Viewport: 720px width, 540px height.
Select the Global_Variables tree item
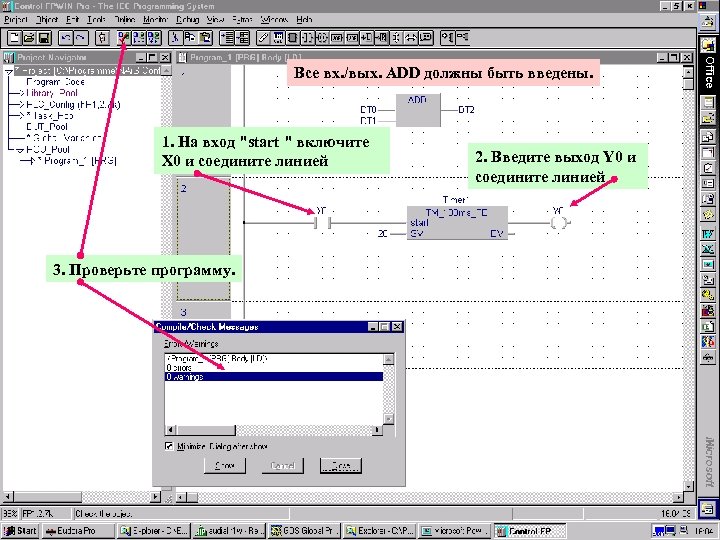[x=64, y=138]
